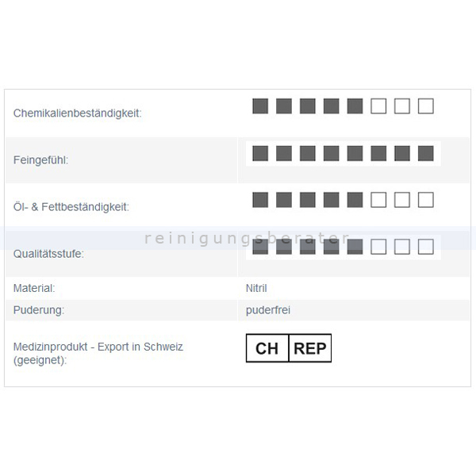
Task: Click the reinigungsberater watermark text
Action: 247,238
